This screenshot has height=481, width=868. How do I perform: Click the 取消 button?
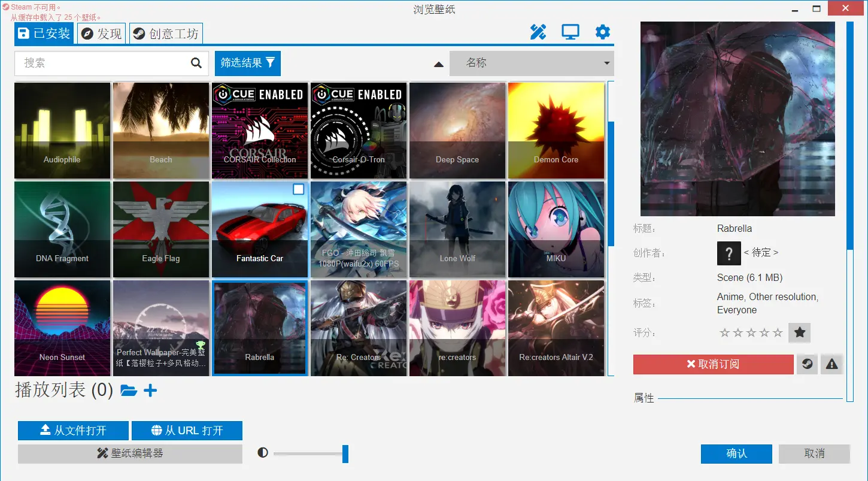pyautogui.click(x=814, y=453)
